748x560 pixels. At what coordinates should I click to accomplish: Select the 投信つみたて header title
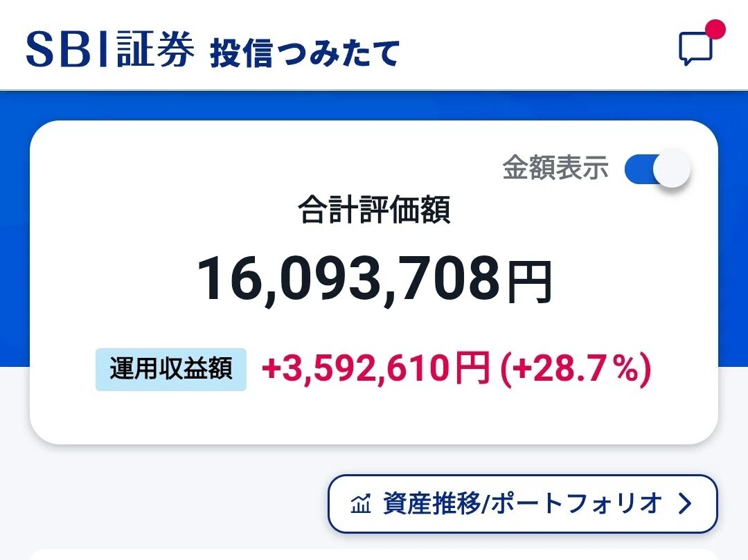(x=304, y=53)
